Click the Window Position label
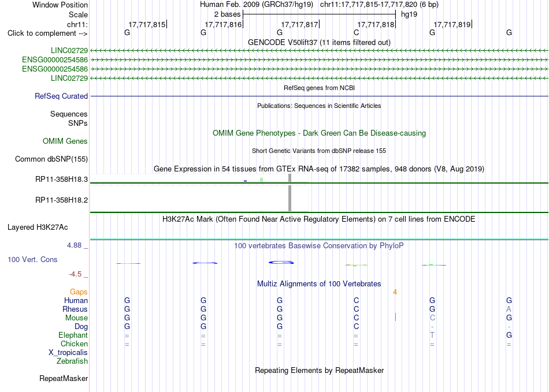Image resolution: width=549 pixels, height=392 pixels. click(60, 5)
